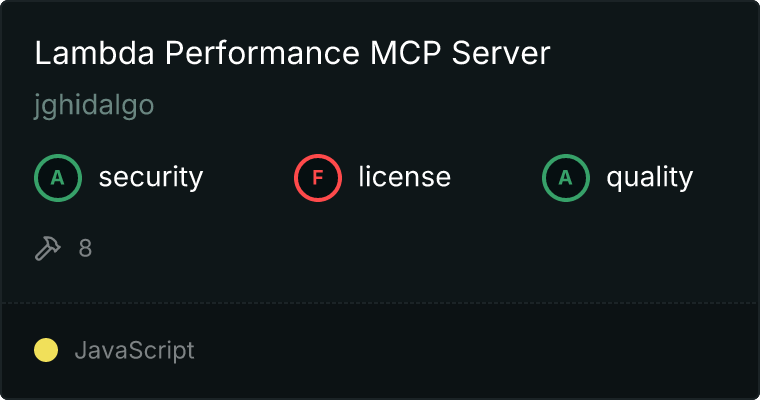Screen dimensions: 760x400
Task: Open the Lambda Performance MCP Server title
Action: tap(292, 53)
